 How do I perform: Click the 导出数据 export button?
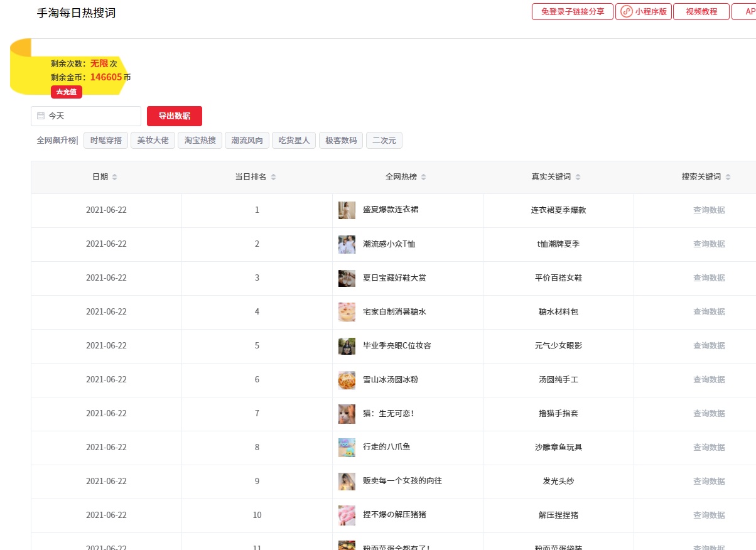click(x=174, y=116)
